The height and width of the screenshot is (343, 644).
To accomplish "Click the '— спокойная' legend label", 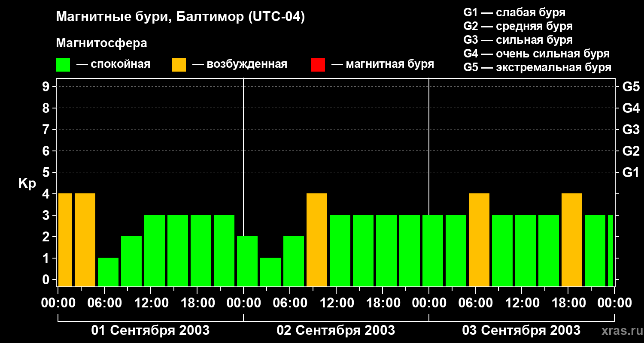I will pyautogui.click(x=113, y=64).
